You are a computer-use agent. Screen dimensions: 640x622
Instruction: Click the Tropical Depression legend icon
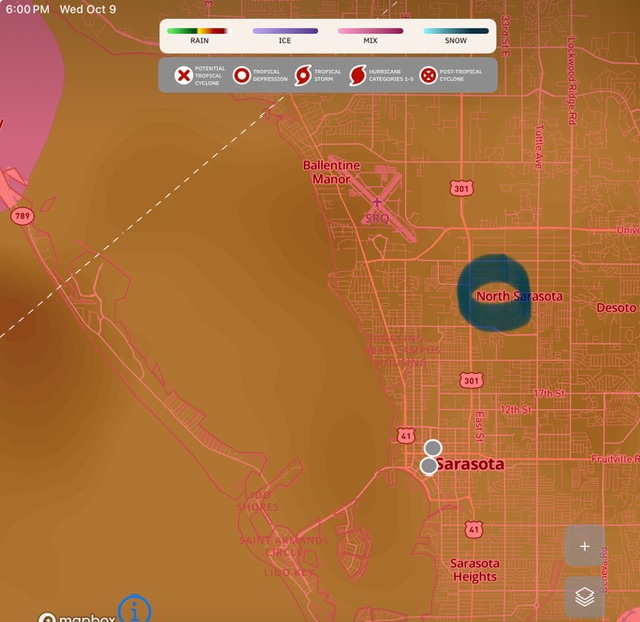click(x=241, y=75)
